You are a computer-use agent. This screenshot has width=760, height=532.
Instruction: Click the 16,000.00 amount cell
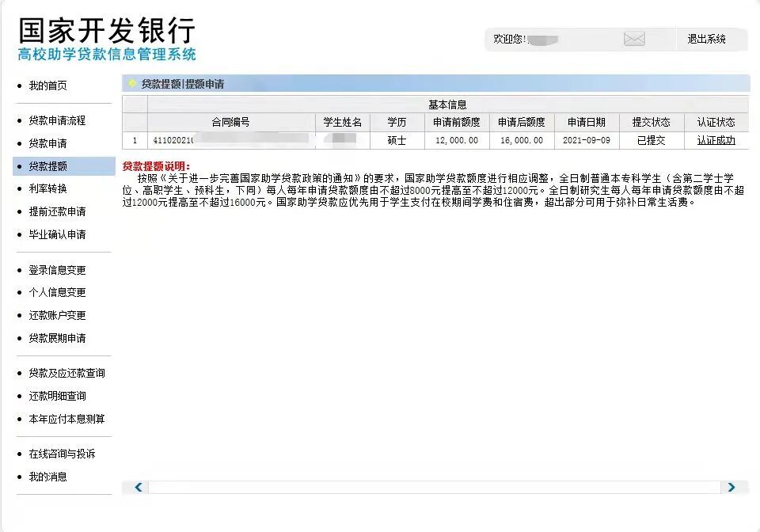(522, 140)
